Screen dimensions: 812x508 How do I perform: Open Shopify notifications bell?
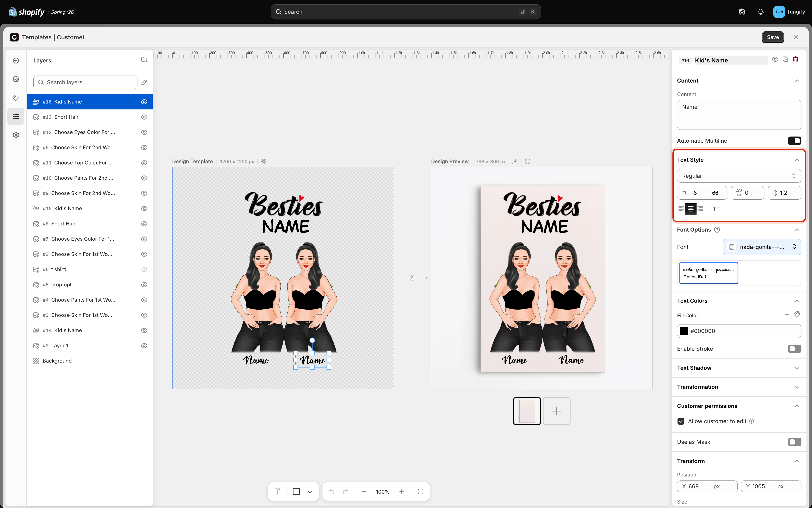[x=761, y=12]
